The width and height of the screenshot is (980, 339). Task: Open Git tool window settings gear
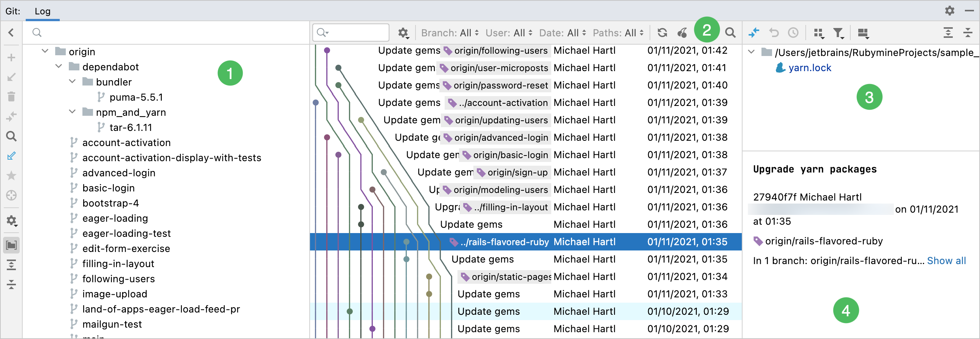coord(949,11)
